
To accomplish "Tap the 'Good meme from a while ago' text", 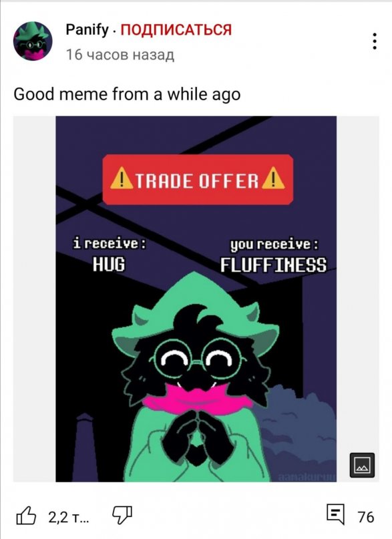I will tap(127, 94).
